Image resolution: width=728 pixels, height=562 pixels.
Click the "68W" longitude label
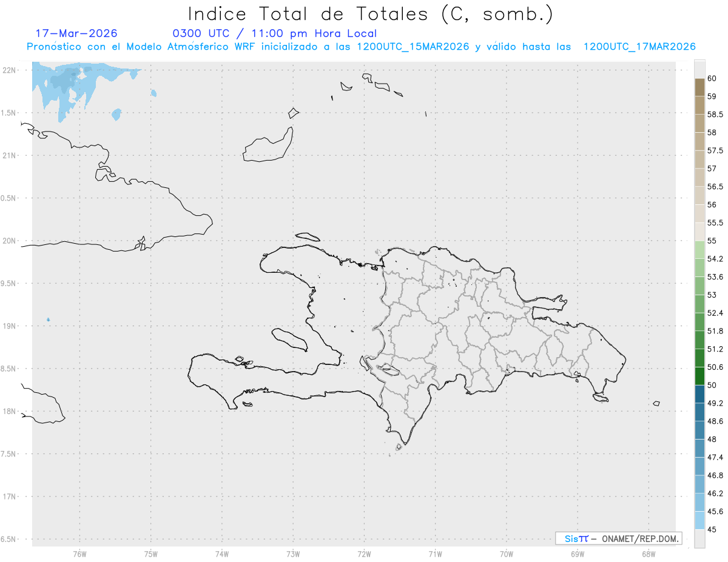[x=649, y=553]
